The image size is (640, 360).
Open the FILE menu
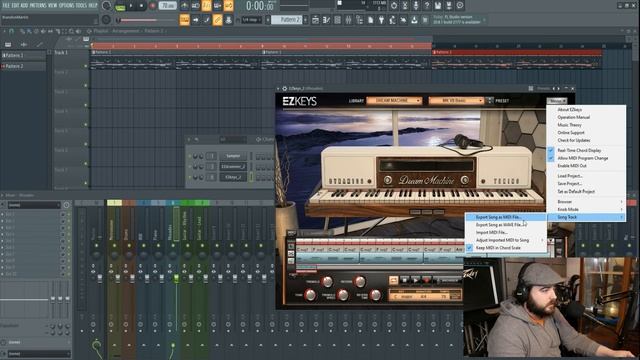coord(6,6)
